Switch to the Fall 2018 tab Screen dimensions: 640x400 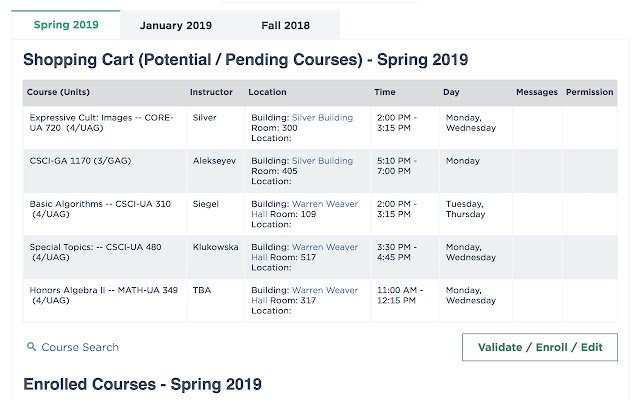285,25
